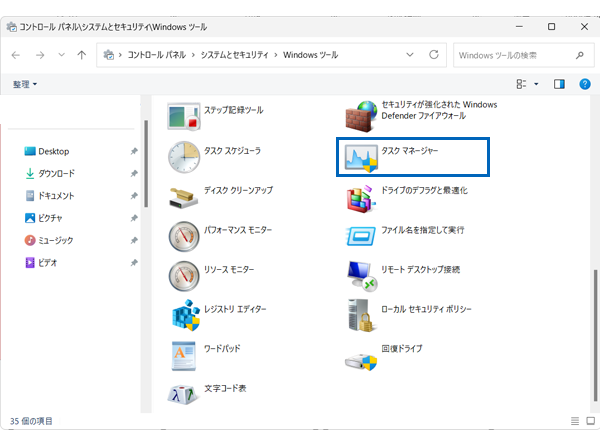Click the 35 個の項目 status text
Viewport: 600px width, 445px height.
click(x=31, y=421)
